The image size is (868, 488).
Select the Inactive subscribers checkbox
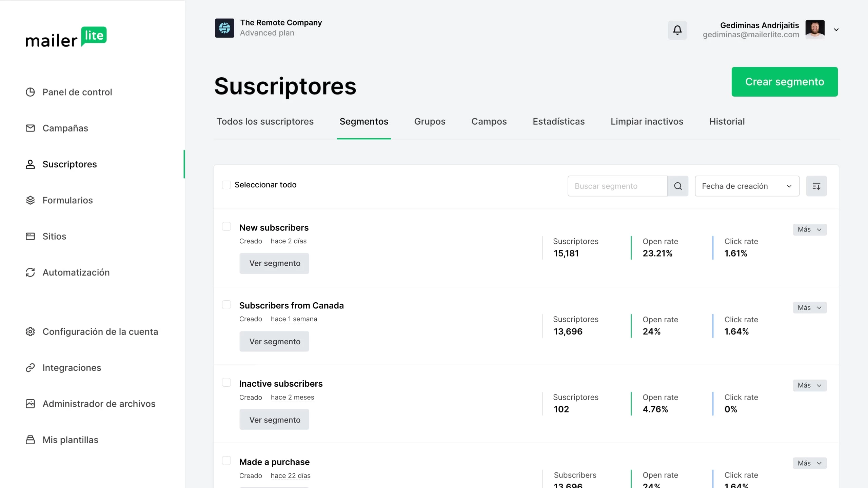[226, 383]
